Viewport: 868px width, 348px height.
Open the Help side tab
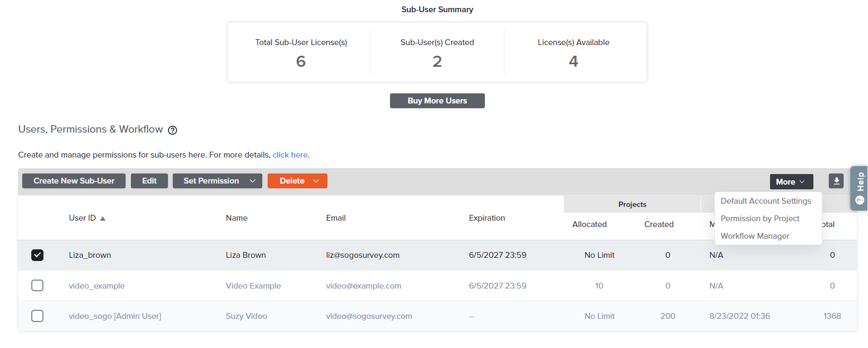pos(860,189)
